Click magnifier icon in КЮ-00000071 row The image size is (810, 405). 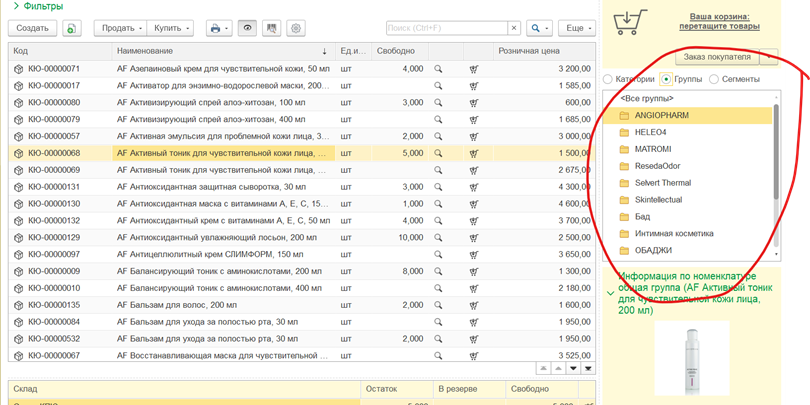pyautogui.click(x=438, y=69)
